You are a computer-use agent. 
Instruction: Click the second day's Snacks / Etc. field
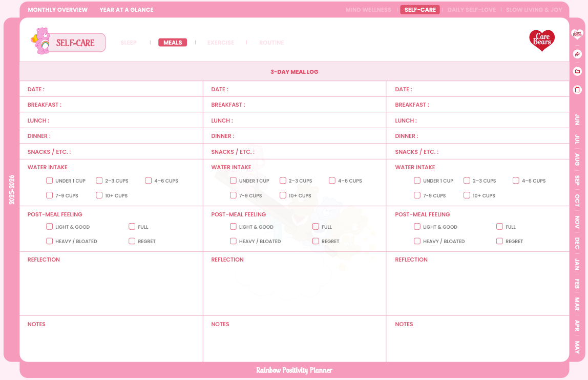(295, 152)
